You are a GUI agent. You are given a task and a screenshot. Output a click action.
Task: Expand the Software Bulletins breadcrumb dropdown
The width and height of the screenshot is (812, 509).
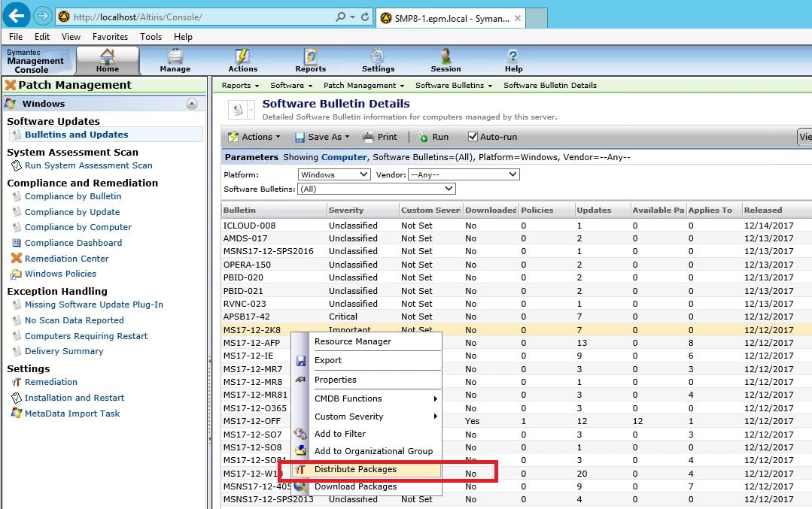[490, 86]
